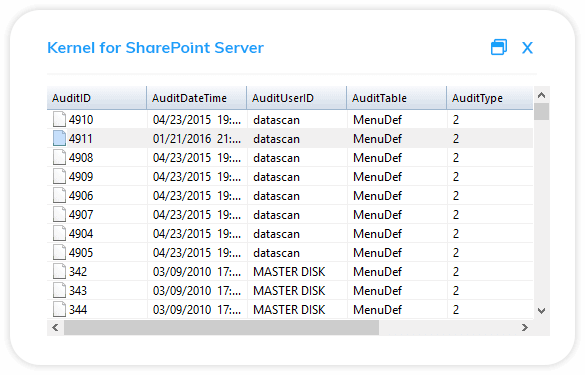Click file icon of row 342

(x=59, y=272)
